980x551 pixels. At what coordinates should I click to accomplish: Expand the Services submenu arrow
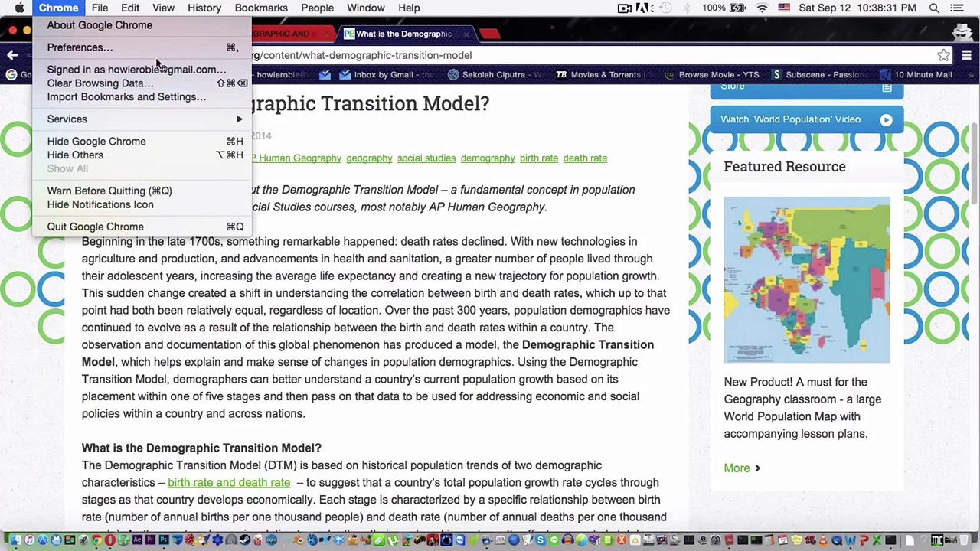[x=239, y=119]
